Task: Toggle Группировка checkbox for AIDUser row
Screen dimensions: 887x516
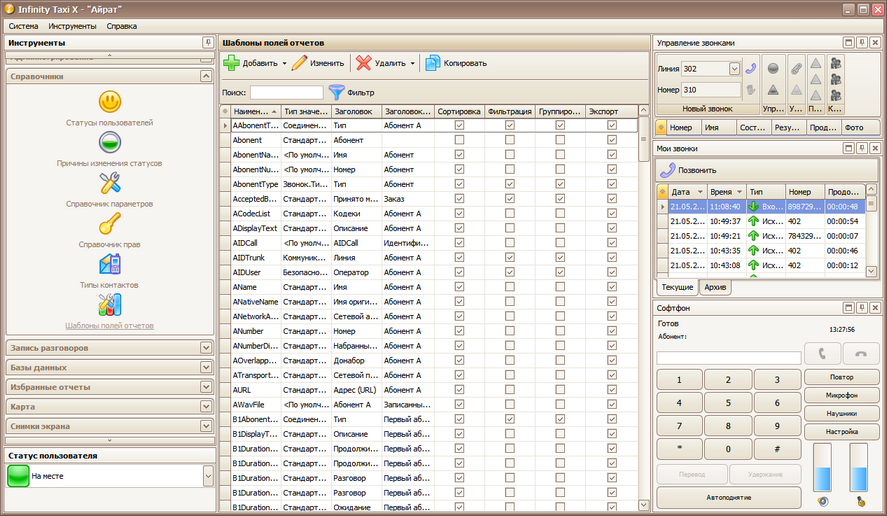Action: click(560, 272)
